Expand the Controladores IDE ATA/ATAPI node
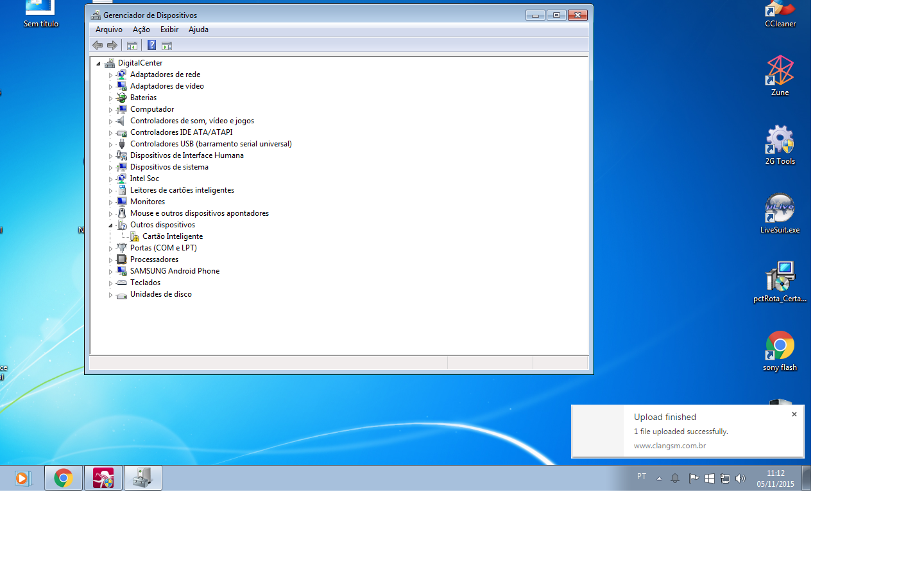Image resolution: width=924 pixels, height=578 pixels. tap(110, 133)
